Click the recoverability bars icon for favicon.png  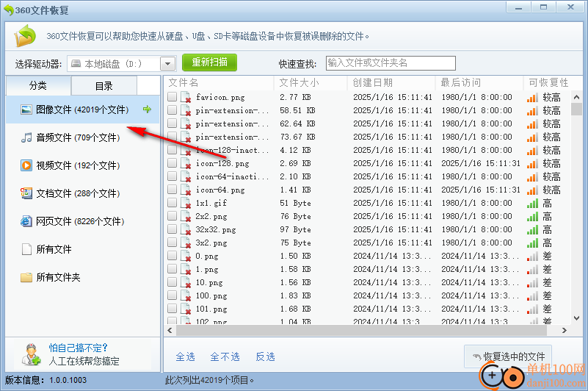(532, 98)
